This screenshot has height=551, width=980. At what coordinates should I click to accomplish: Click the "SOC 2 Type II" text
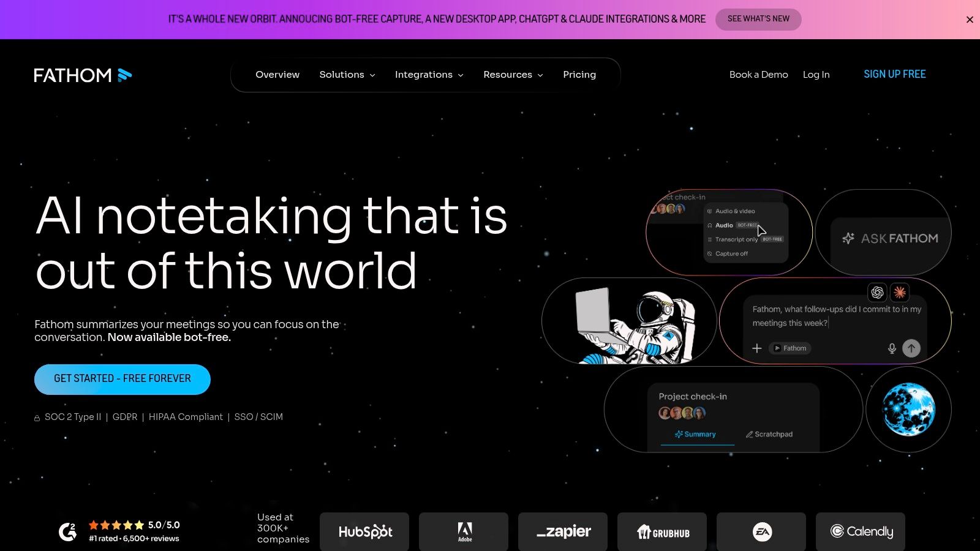73,417
